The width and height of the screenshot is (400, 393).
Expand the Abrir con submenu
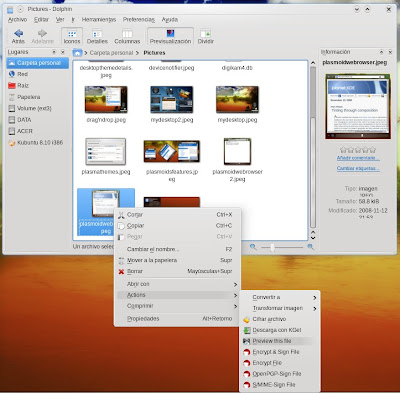(x=177, y=284)
